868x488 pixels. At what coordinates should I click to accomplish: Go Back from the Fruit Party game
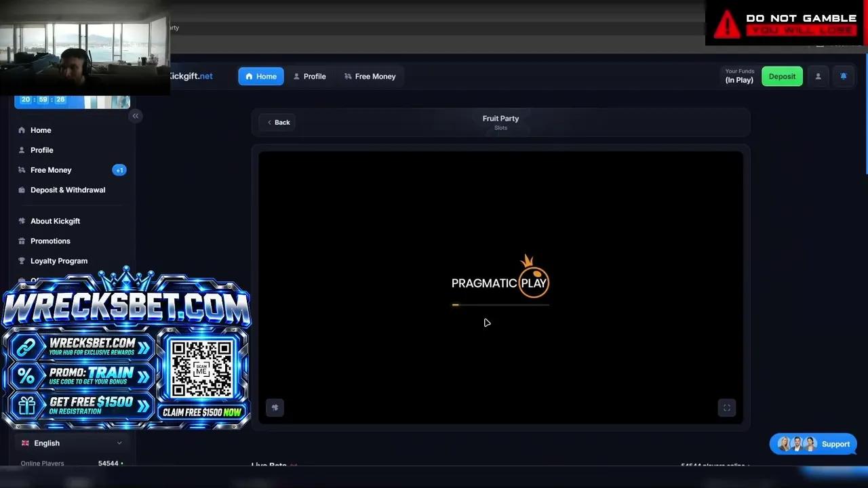point(277,123)
